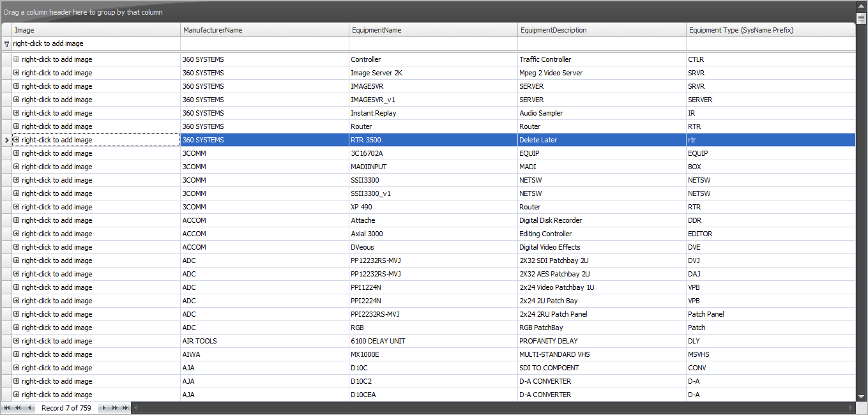The image size is (868, 415).
Task: Expand the ACCOM DVeous row
Action: [x=17, y=247]
